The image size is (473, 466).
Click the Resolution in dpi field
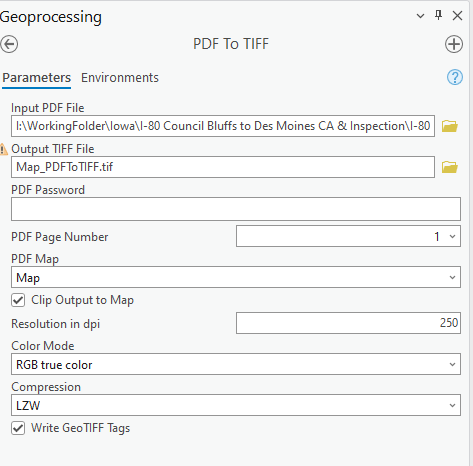click(348, 323)
